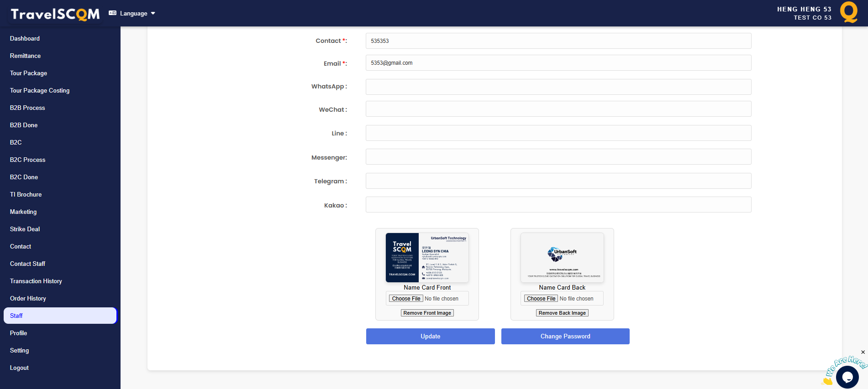This screenshot has width=868, height=389.
Task: Close the We Are Here chat widget
Action: pos(863,352)
